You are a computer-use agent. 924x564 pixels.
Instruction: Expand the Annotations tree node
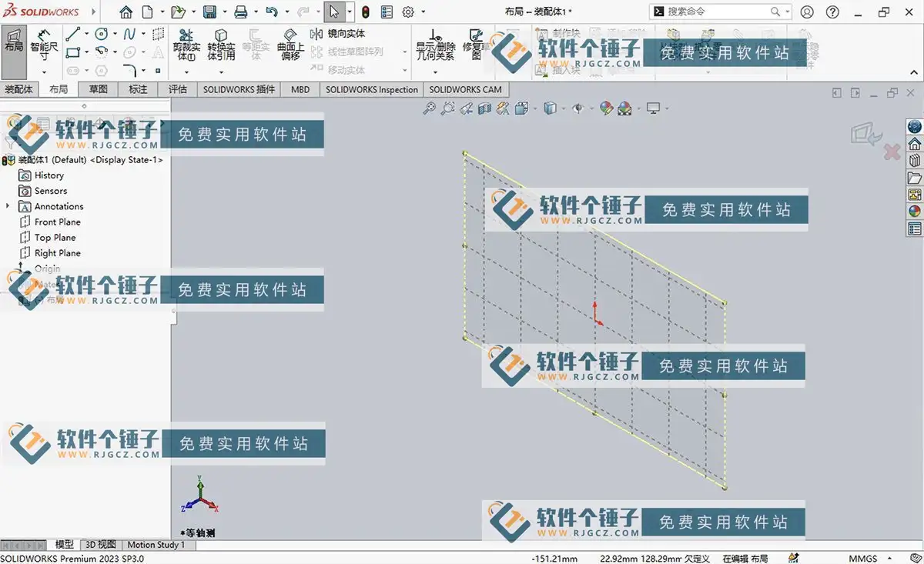click(8, 206)
